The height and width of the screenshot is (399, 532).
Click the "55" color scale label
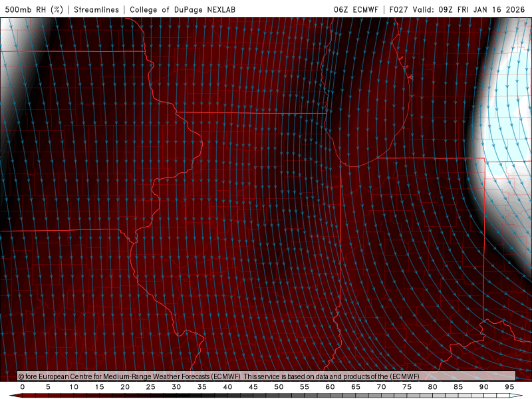pyautogui.click(x=305, y=387)
